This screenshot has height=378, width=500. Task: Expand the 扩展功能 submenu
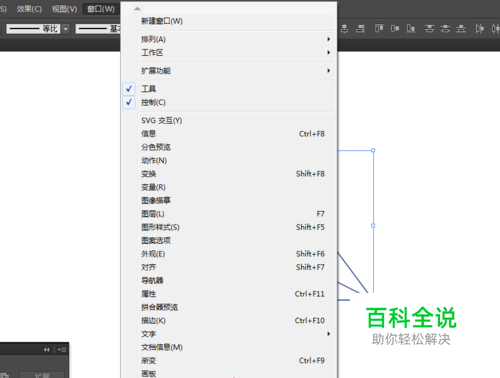[230, 71]
